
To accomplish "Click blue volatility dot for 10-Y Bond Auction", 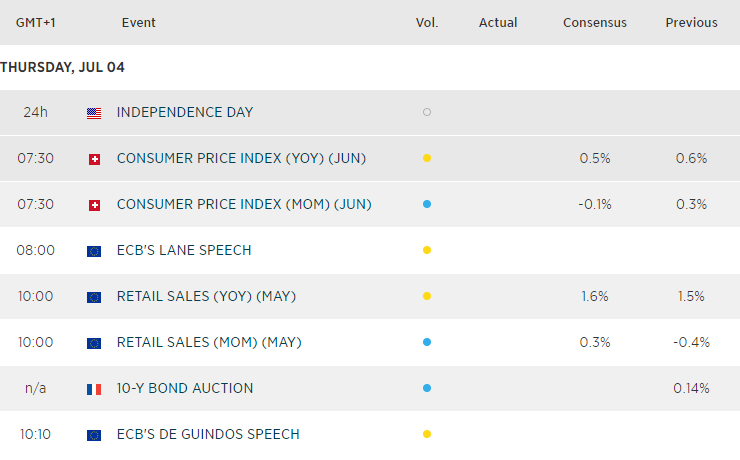I will point(427,389).
